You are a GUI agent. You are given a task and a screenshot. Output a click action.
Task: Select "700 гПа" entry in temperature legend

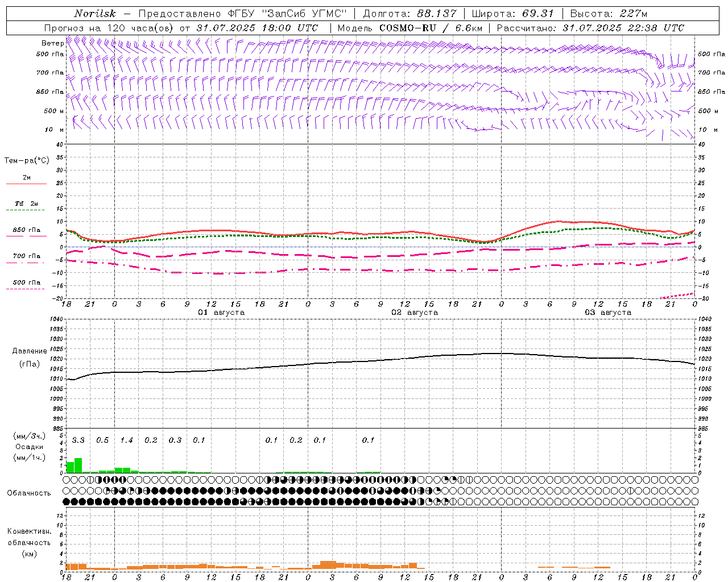(x=27, y=256)
